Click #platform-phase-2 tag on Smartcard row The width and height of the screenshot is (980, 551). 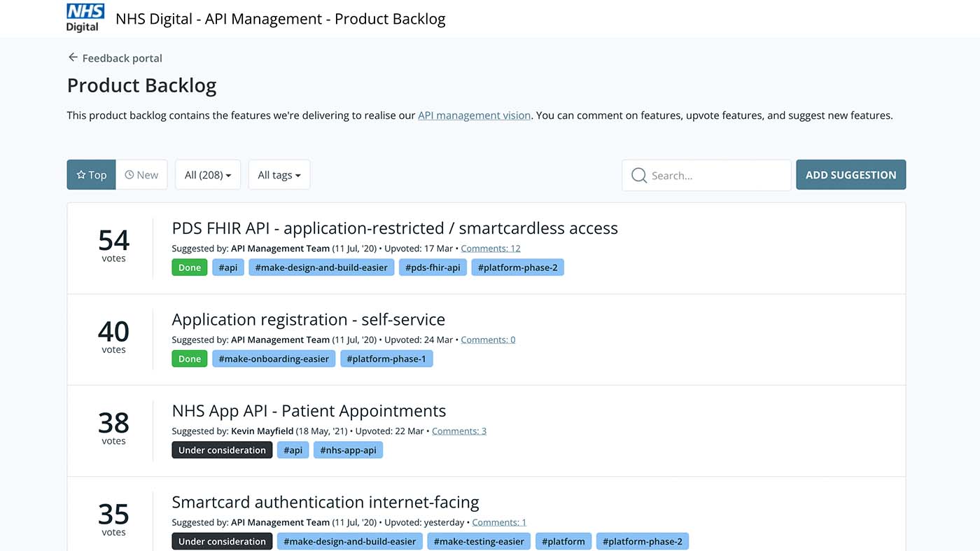point(643,541)
